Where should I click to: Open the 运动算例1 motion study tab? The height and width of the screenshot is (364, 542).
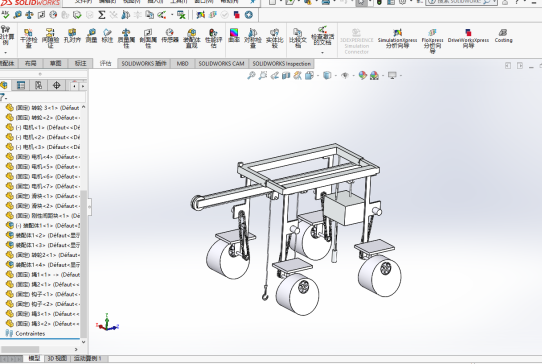(88, 358)
